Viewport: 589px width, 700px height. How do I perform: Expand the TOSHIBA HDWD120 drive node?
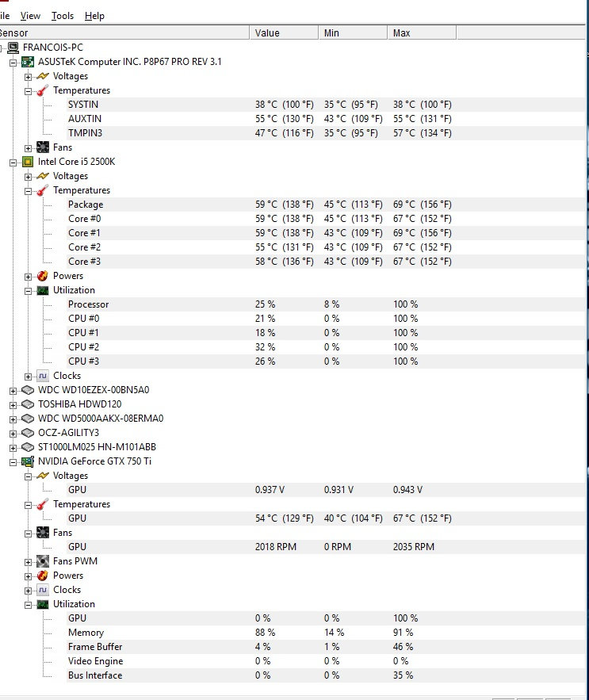(x=13, y=404)
